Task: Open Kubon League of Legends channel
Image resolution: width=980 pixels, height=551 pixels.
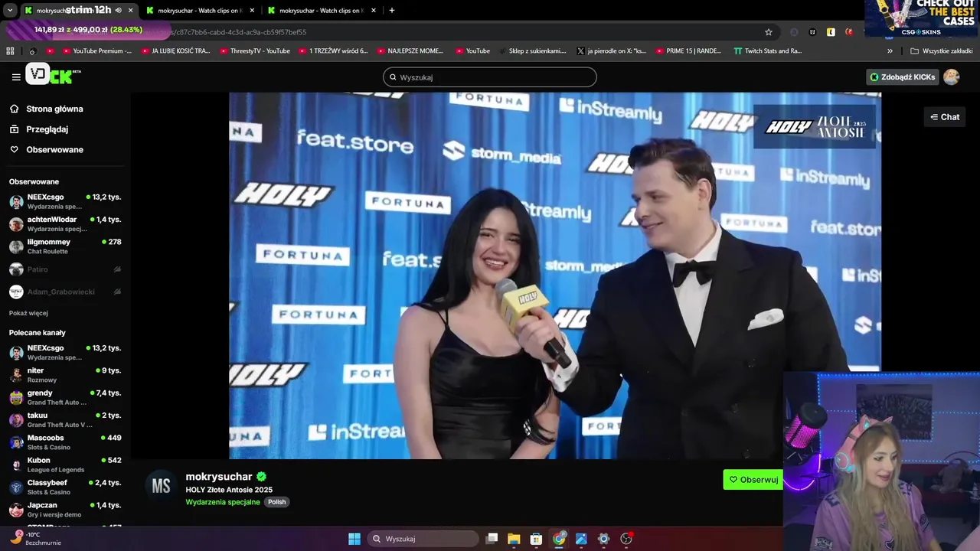Action: 65,465
